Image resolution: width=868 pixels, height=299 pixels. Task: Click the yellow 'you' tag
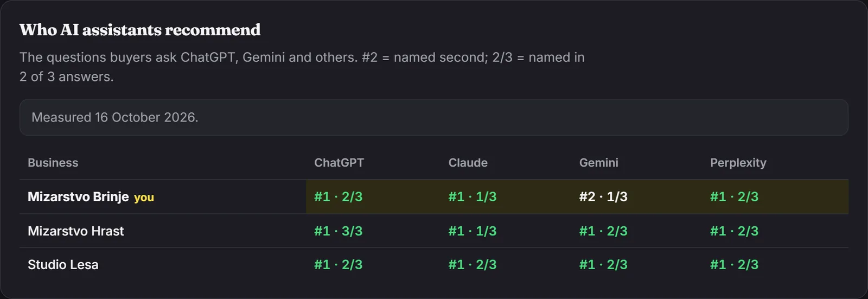coord(144,198)
